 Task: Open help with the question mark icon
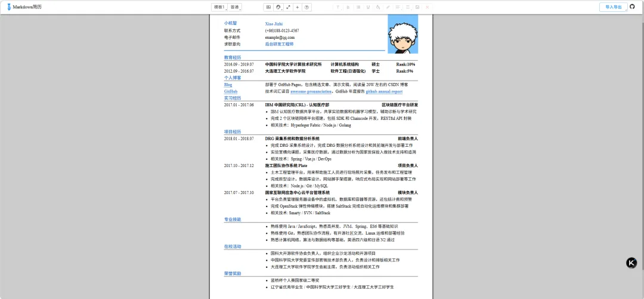pyautogui.click(x=306, y=7)
